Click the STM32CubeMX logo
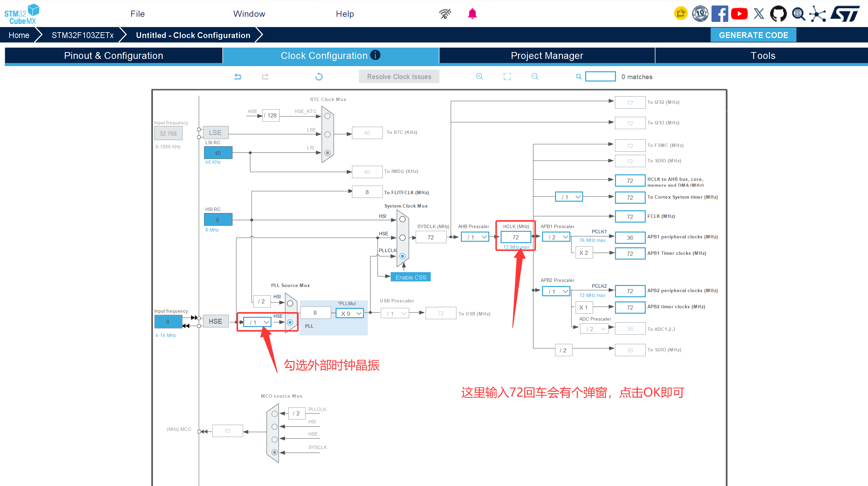This screenshot has width=868, height=486. [x=21, y=14]
